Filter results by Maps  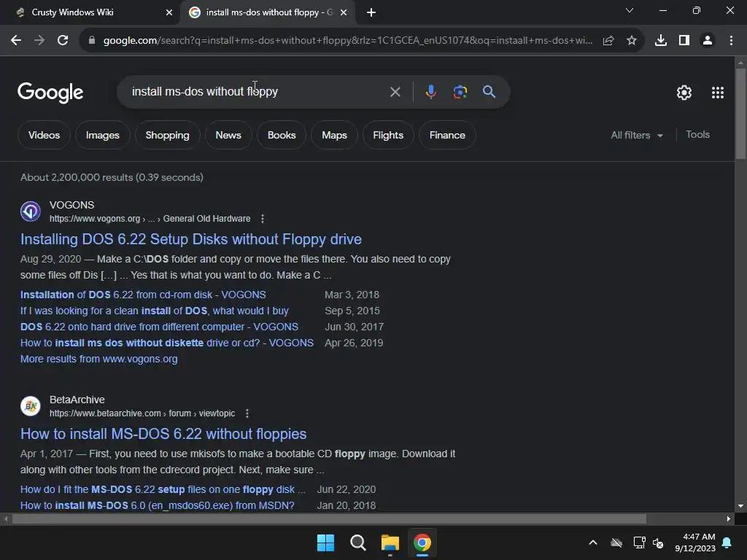(x=334, y=135)
